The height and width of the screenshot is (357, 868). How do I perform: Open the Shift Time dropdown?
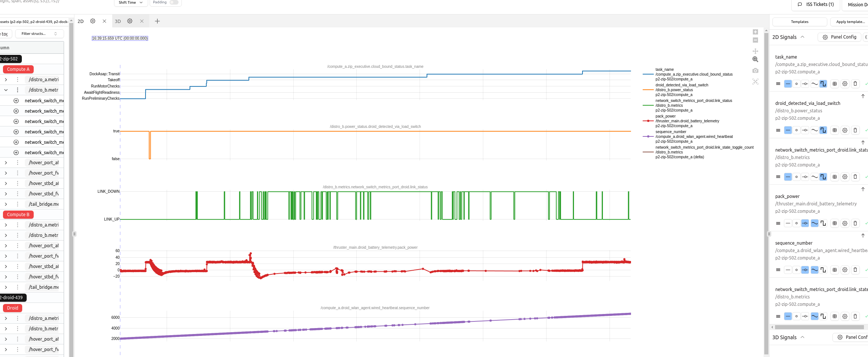[131, 3]
